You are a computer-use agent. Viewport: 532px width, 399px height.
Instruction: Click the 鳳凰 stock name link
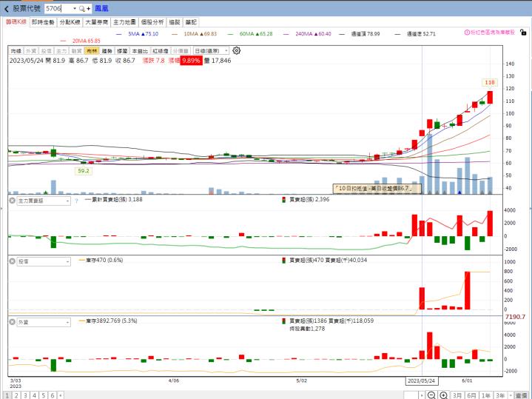coord(101,8)
